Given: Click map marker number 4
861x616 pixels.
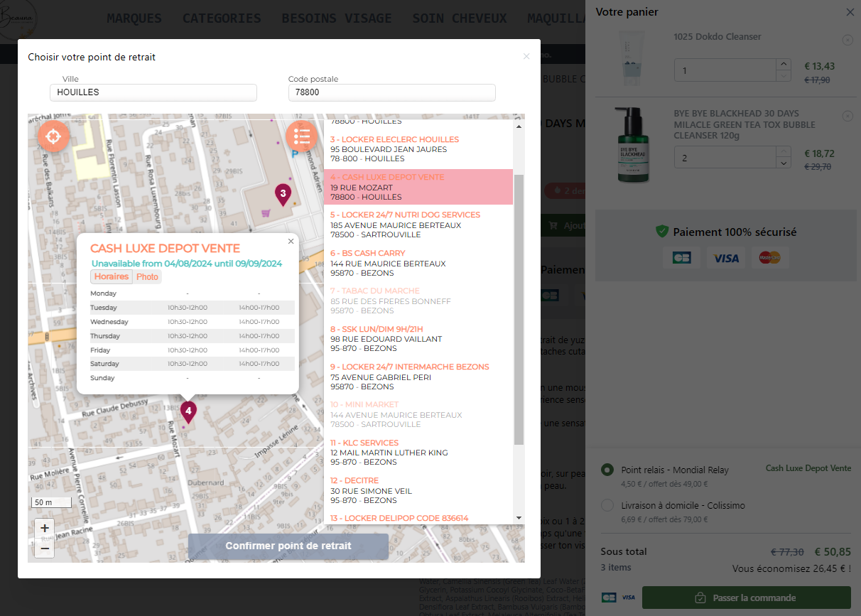Looking at the screenshot, I should 188,411.
